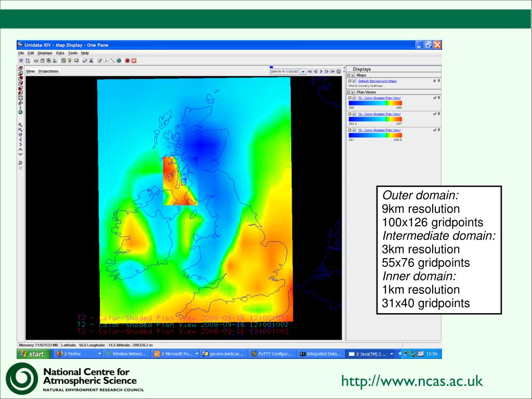Click the top magnifier zoom icon
Viewport: 532px width, 399px height.
[x=20, y=125]
